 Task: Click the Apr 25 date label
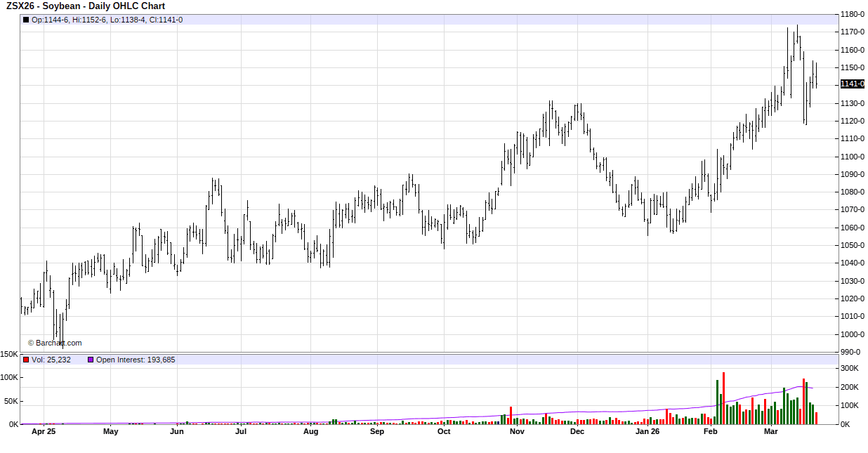coord(44,432)
